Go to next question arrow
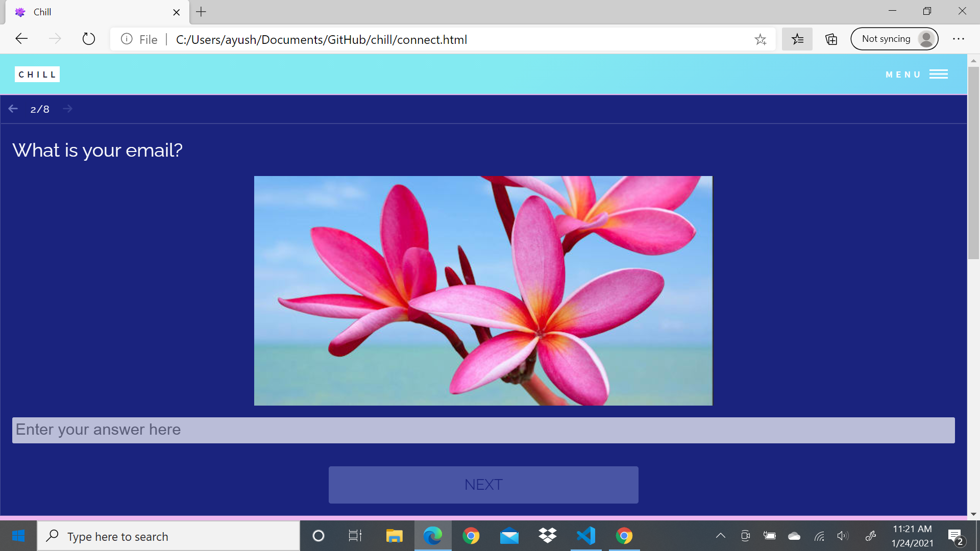 point(67,109)
